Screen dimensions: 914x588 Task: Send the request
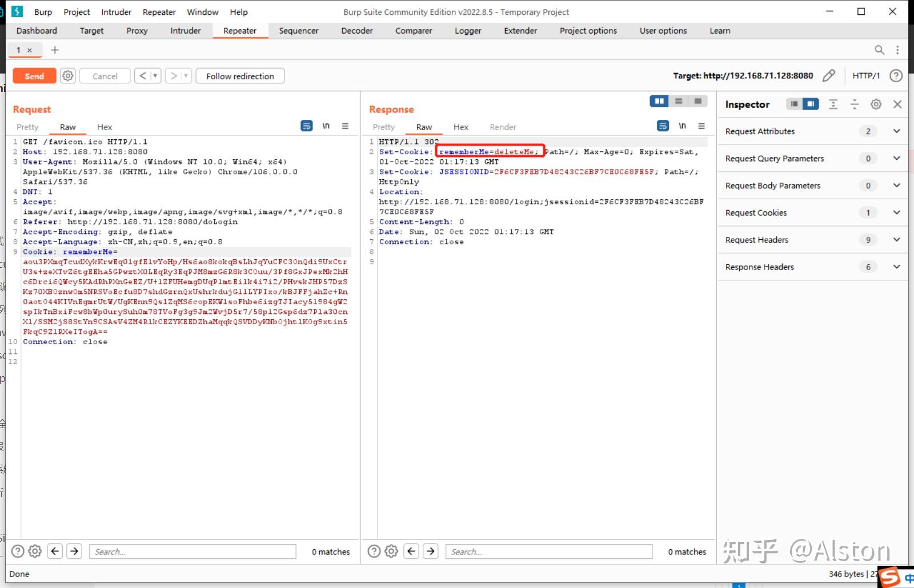click(x=34, y=76)
